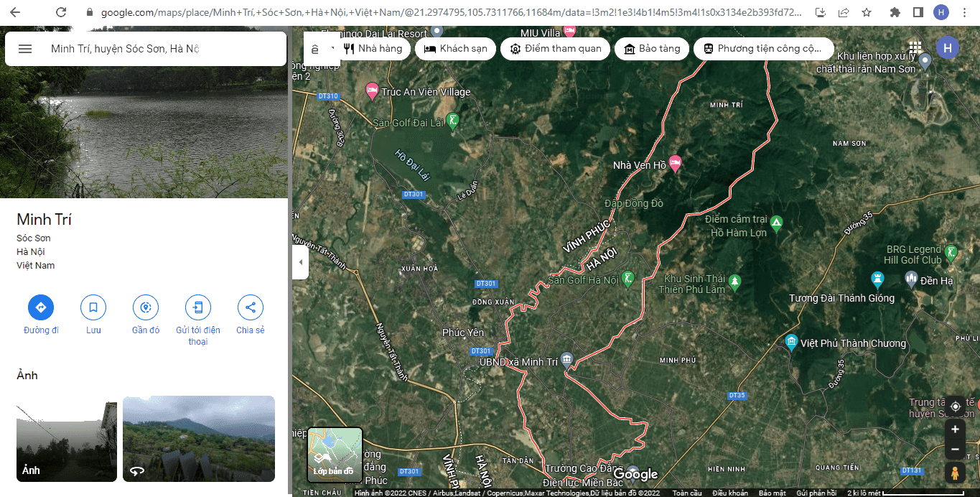Click the Hồ Đại Lải map label

point(412,165)
